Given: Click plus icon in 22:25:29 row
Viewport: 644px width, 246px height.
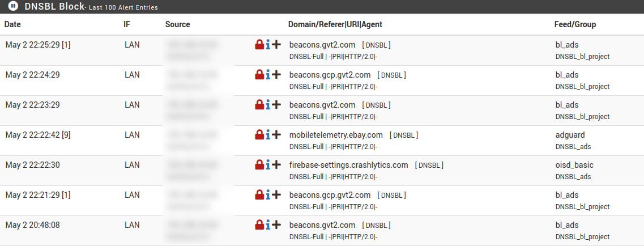Looking at the screenshot, I should click(276, 44).
